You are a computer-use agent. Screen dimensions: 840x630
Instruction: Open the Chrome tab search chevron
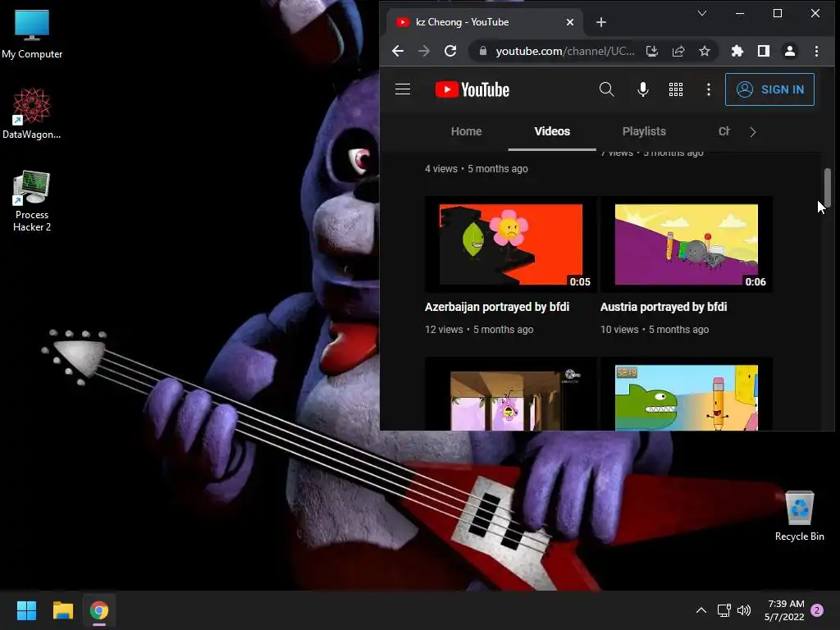[x=702, y=13]
